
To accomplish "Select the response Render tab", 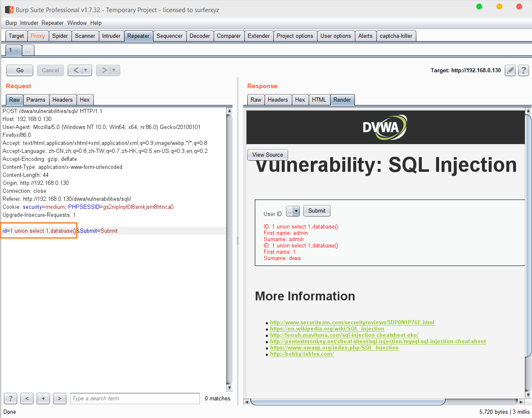I will [x=342, y=100].
